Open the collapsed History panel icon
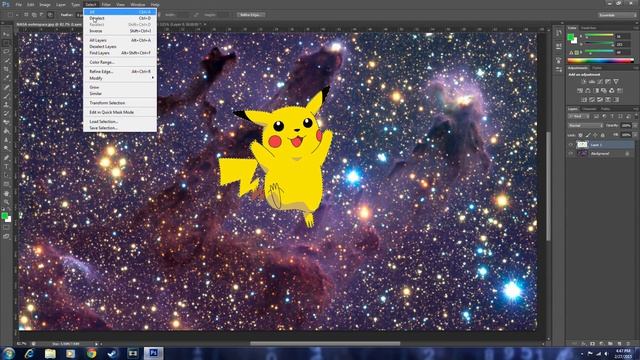Screen dimensions: 640x360 pos(558,33)
